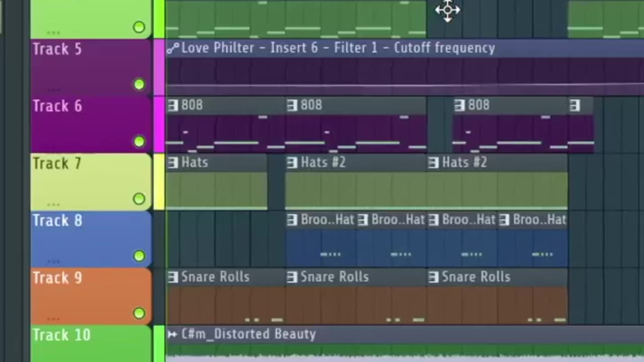The width and height of the screenshot is (644, 362).
Task: Select the Hats clip title on Track 7
Action: tap(195, 162)
